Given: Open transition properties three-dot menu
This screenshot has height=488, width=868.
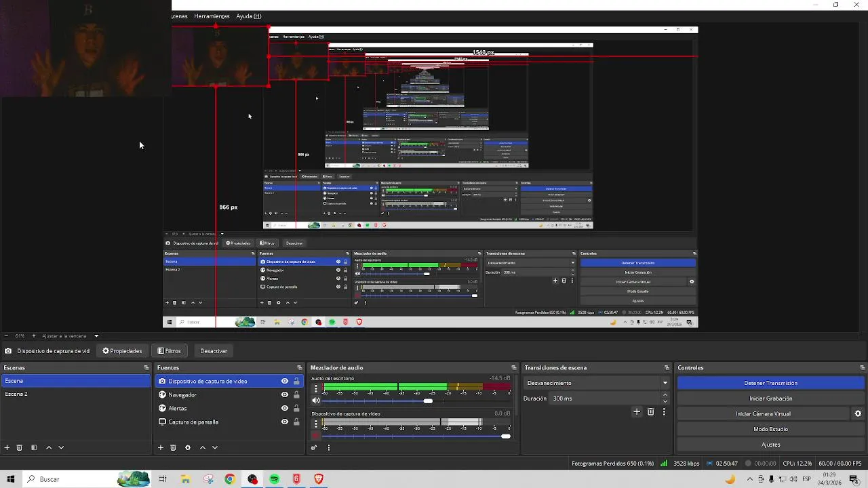Looking at the screenshot, I should (664, 411).
